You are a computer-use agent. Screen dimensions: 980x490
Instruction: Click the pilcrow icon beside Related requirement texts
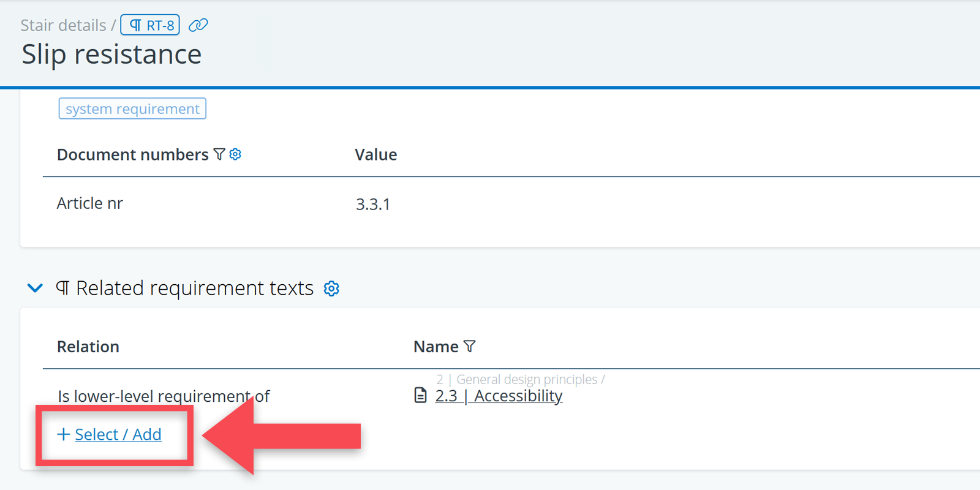coord(62,288)
